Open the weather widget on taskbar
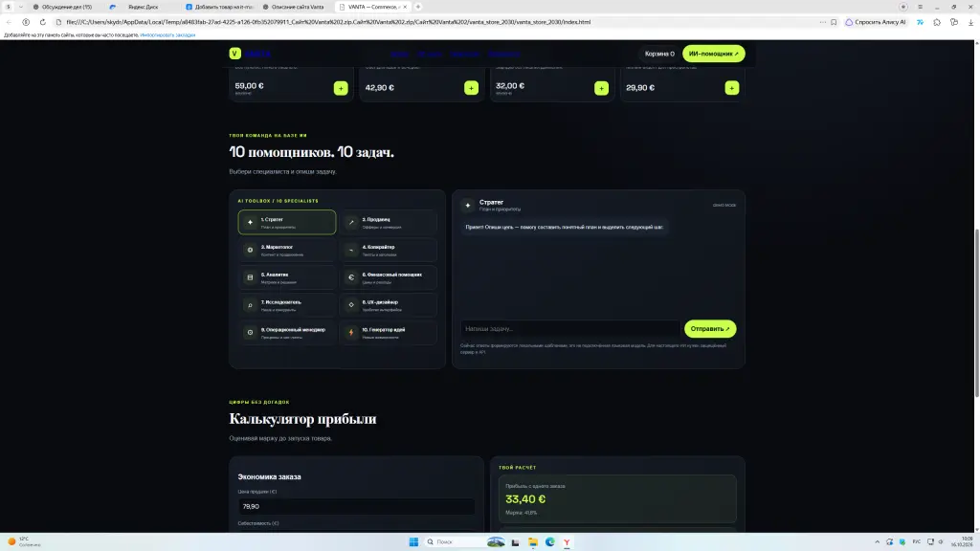980x551 pixels. coord(24,541)
